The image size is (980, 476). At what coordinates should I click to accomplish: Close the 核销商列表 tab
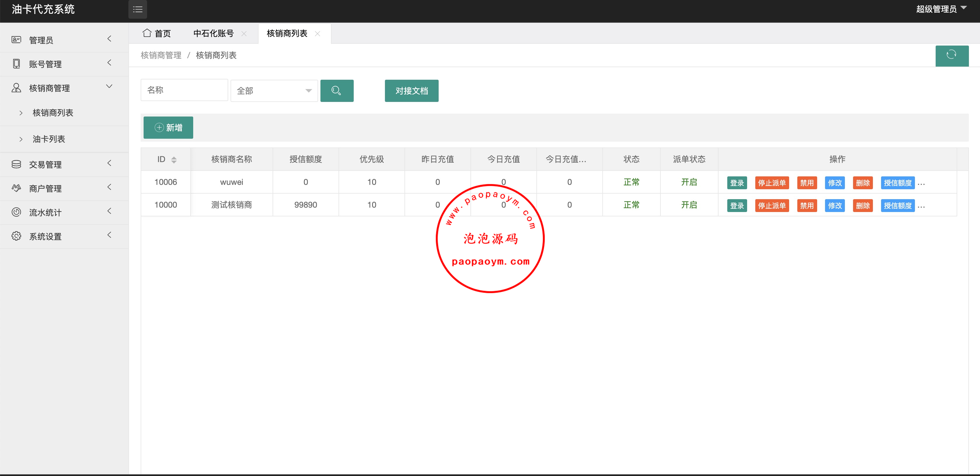tap(318, 34)
